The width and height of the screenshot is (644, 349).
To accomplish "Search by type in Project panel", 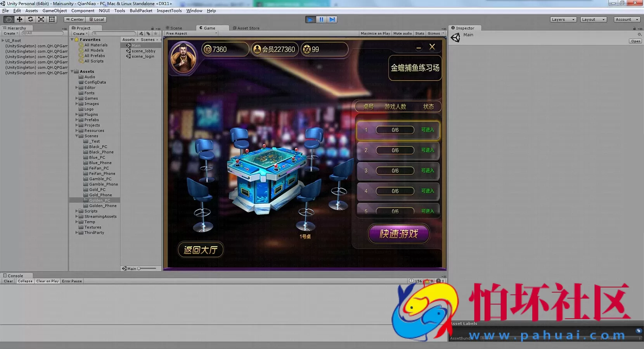I will [x=141, y=34].
